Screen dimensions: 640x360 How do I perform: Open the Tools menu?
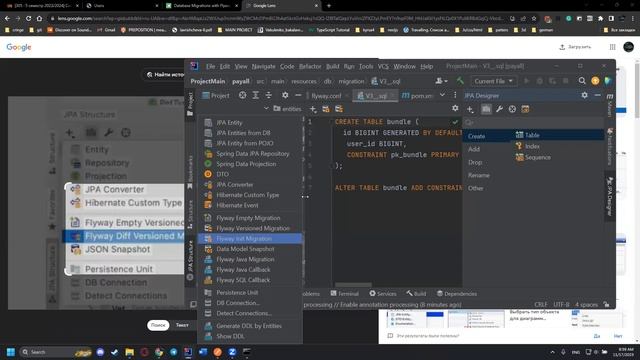pyautogui.click(x=366, y=67)
